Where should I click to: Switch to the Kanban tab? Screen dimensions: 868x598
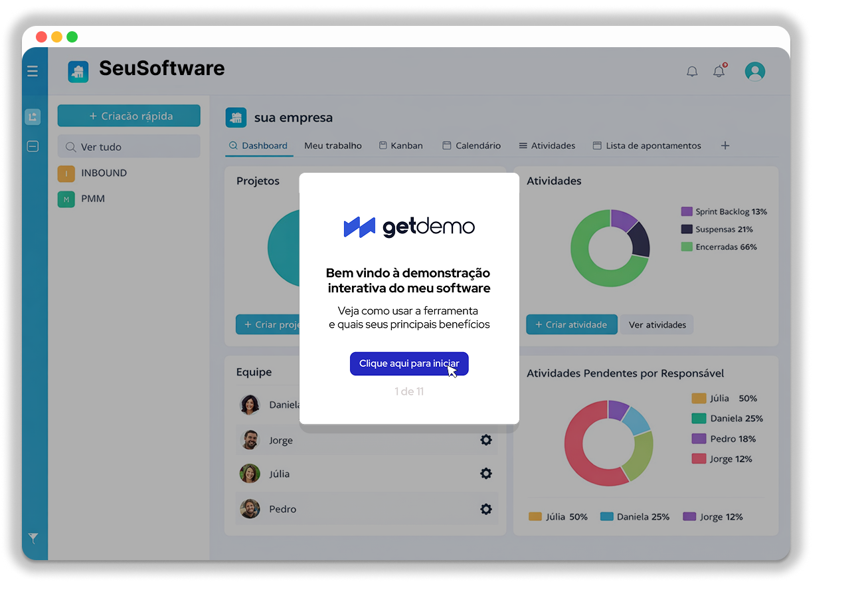(401, 146)
